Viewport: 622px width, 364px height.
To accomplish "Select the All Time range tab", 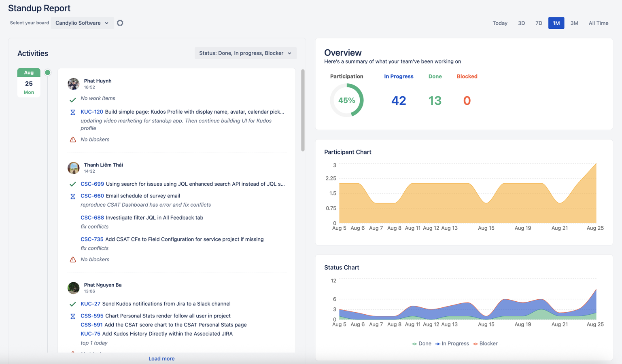I will (x=598, y=23).
